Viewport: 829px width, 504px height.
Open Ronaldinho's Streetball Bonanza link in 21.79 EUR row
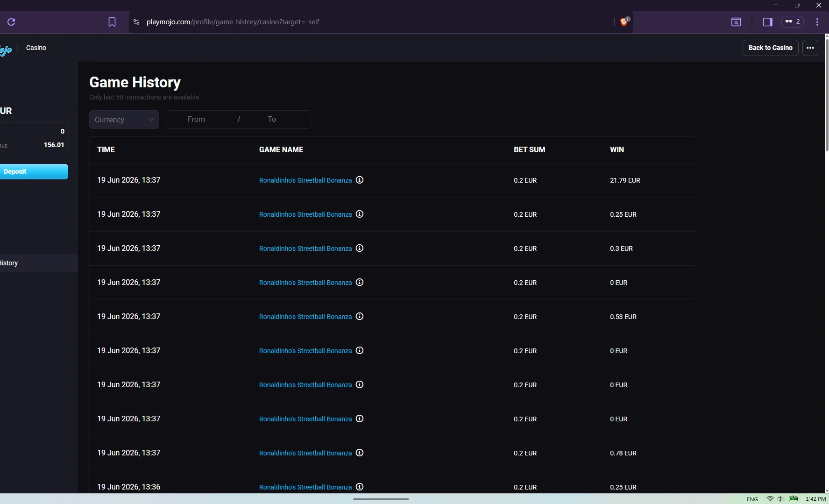[x=305, y=180]
